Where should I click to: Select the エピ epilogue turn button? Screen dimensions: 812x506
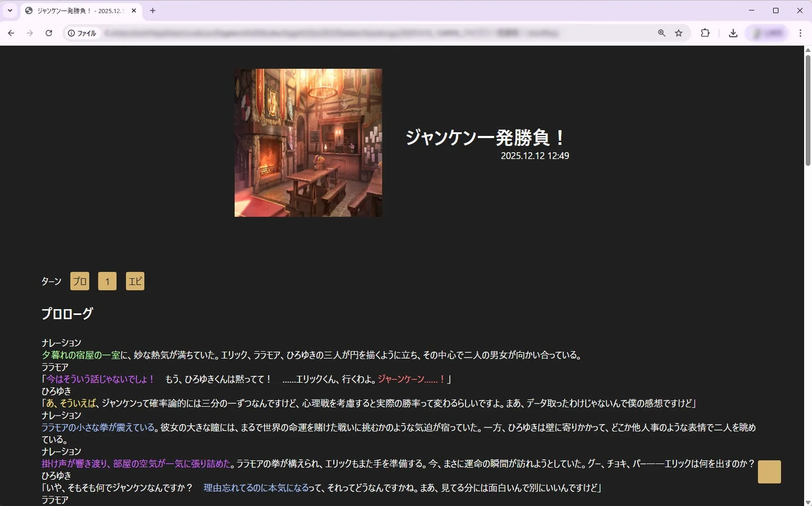point(135,281)
